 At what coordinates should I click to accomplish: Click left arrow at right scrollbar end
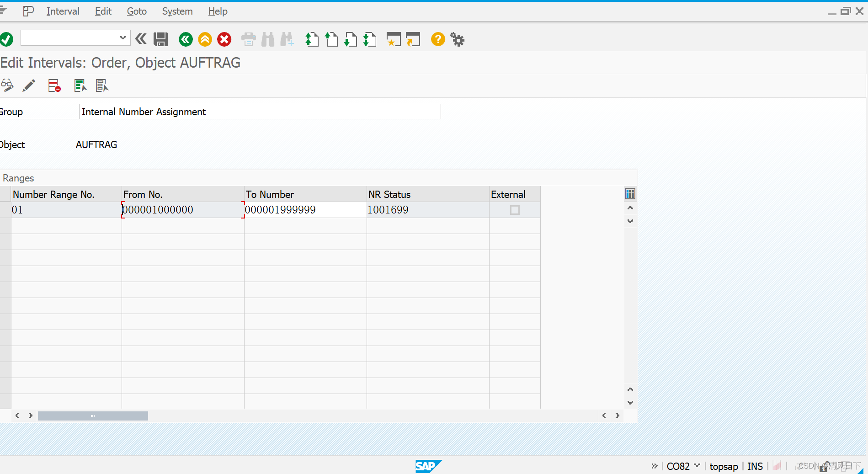[604, 415]
